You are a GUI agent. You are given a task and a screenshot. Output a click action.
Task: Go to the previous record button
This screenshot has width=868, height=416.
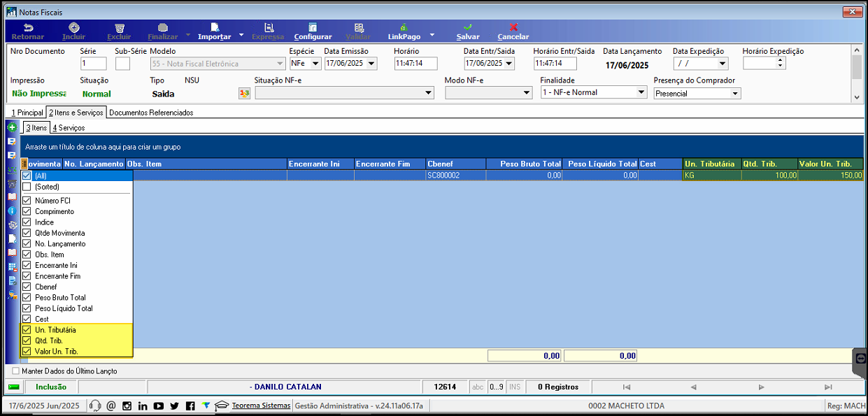(692, 387)
